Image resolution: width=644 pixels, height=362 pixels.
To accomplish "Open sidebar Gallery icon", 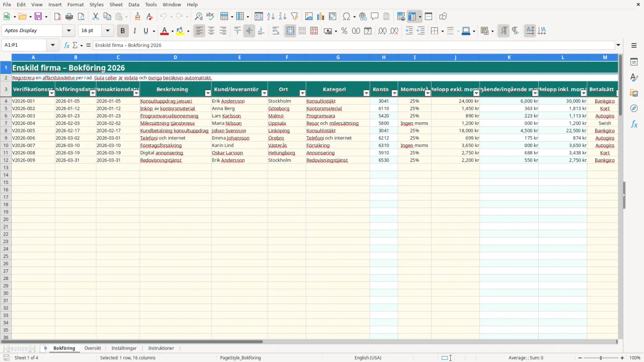I will pos(634,93).
